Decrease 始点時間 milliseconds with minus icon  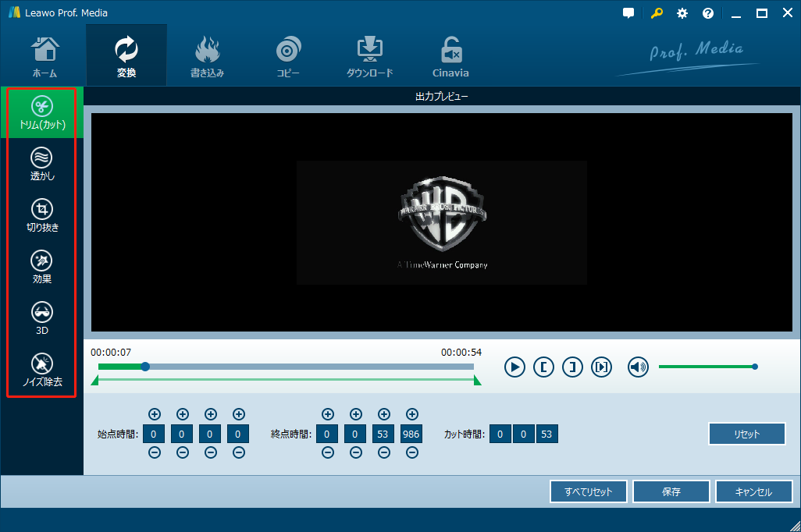(239, 452)
